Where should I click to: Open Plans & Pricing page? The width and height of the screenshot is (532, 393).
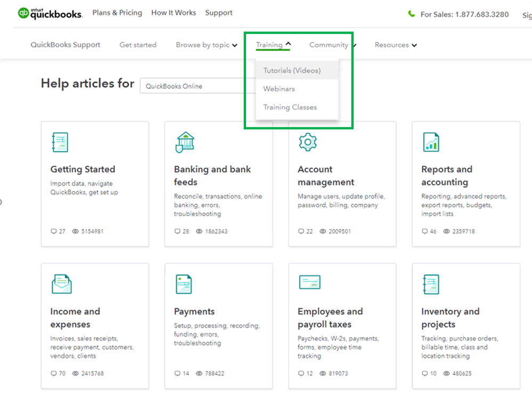[x=117, y=13]
